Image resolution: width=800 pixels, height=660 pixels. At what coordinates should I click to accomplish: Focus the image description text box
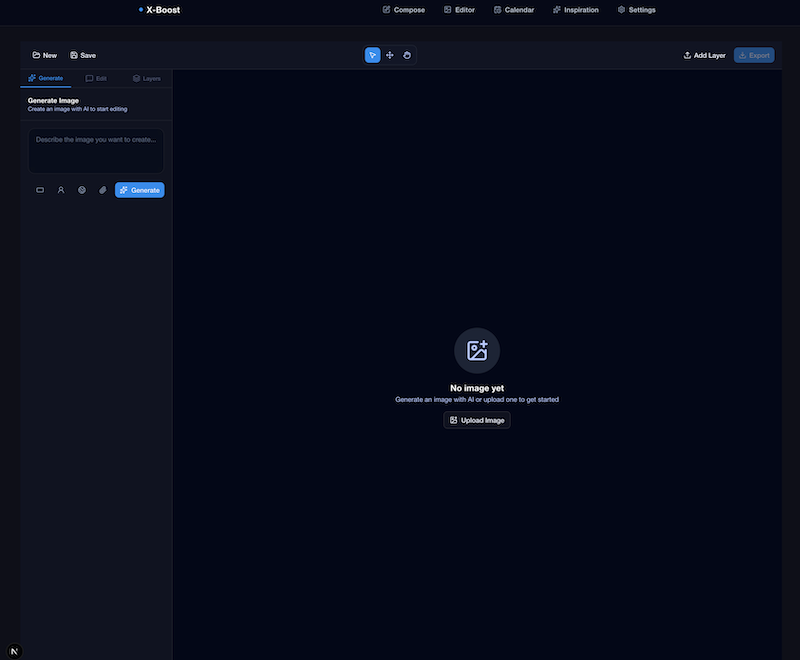[96, 150]
